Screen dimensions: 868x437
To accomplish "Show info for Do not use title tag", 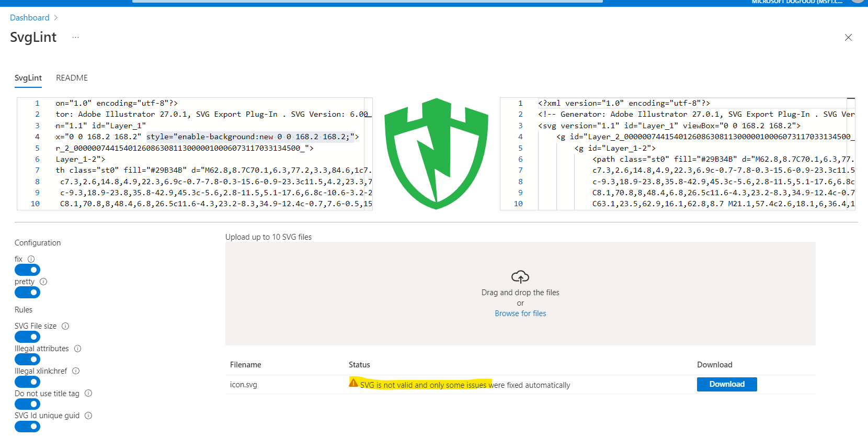I will point(88,393).
